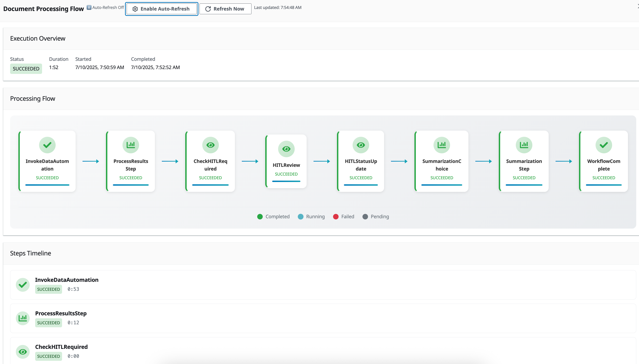The image size is (639, 364).
Task: Click the HITLReview eye icon
Action: (286, 149)
